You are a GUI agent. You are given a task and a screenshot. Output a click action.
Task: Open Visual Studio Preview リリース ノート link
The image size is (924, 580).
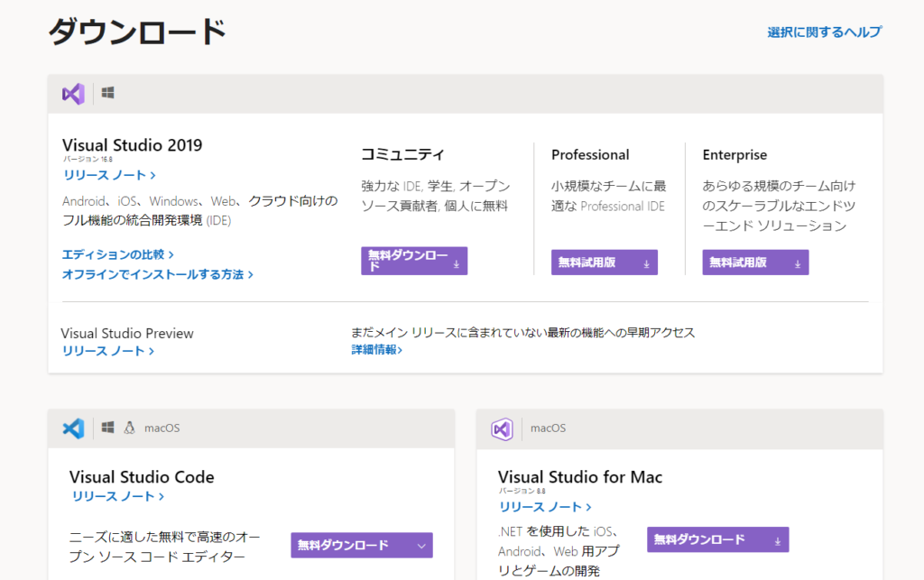(x=108, y=351)
